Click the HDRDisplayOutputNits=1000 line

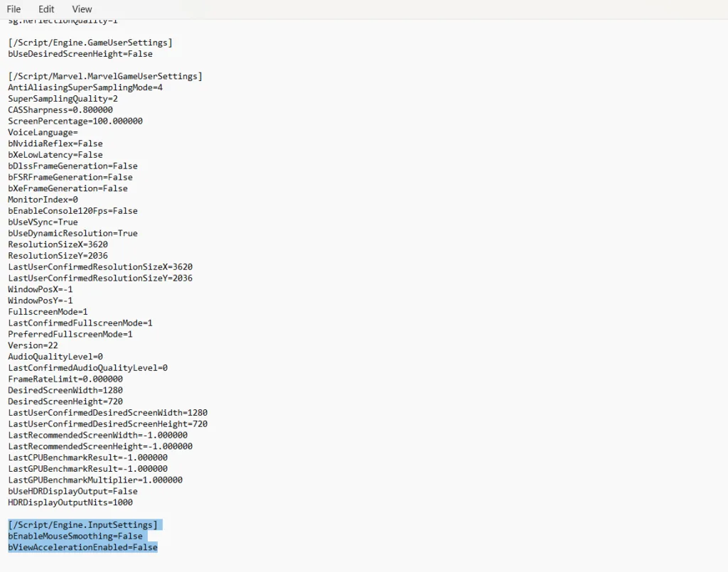[x=70, y=502]
